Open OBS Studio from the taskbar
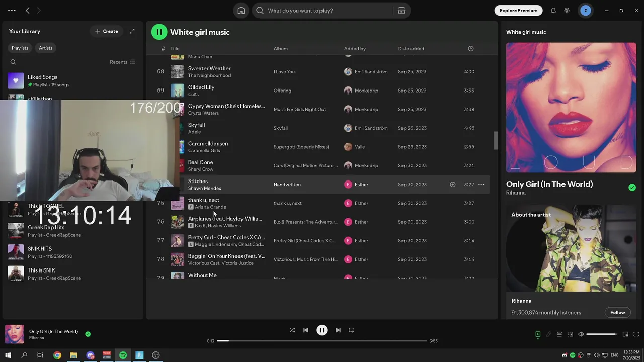This screenshot has width=644, height=362. click(x=156, y=355)
